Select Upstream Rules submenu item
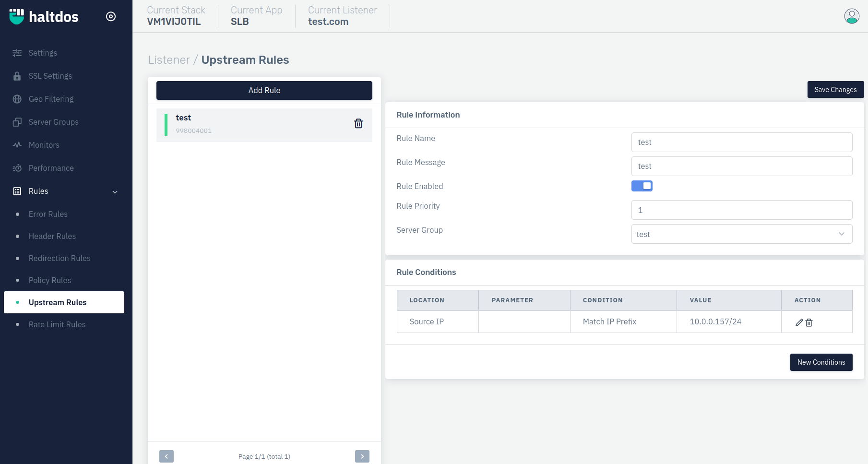The width and height of the screenshot is (868, 464). (64, 302)
